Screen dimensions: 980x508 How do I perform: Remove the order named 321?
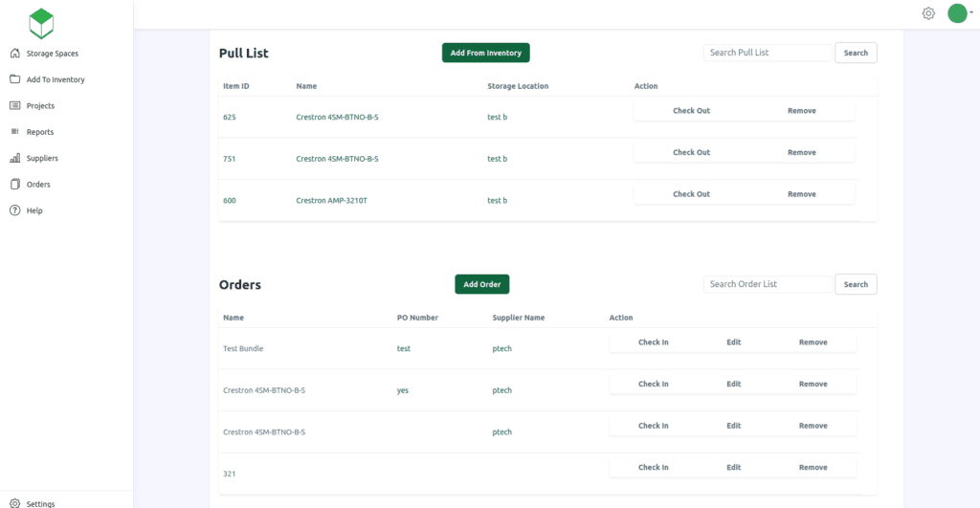tap(813, 468)
